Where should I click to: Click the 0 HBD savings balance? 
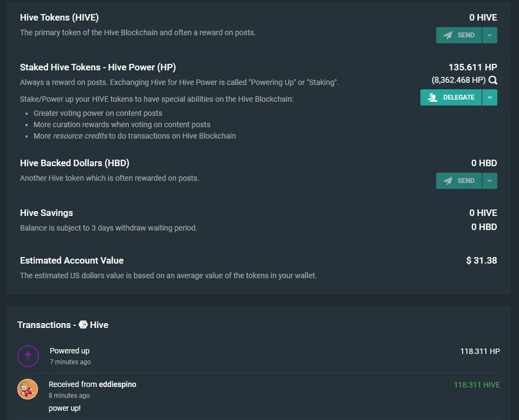coord(484,227)
